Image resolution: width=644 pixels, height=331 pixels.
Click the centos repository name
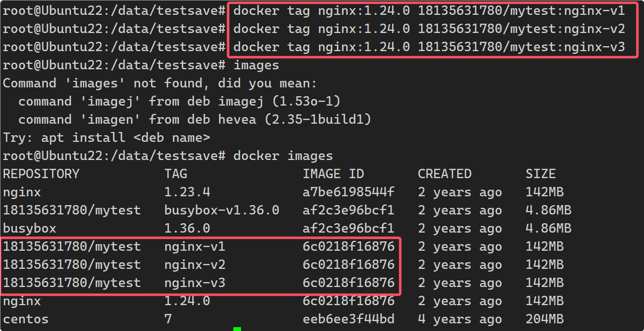pyautogui.click(x=26, y=319)
